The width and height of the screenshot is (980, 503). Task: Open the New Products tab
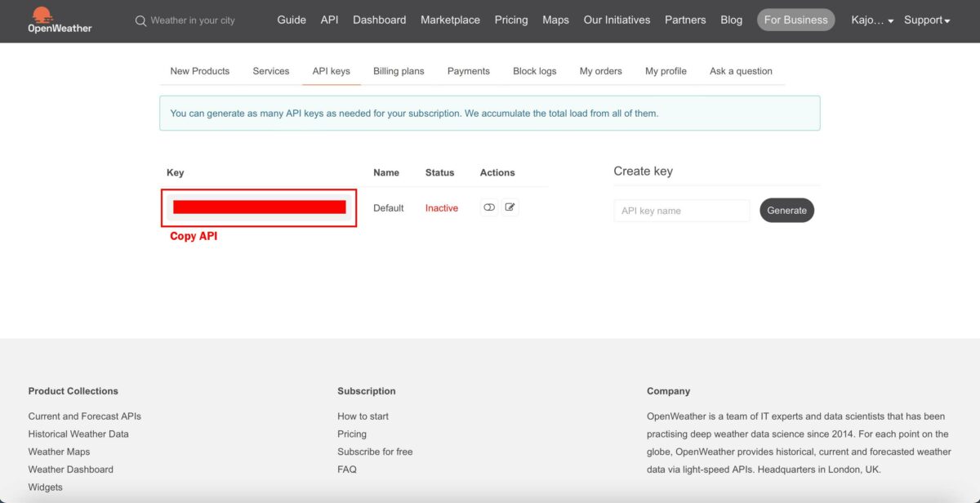point(200,71)
